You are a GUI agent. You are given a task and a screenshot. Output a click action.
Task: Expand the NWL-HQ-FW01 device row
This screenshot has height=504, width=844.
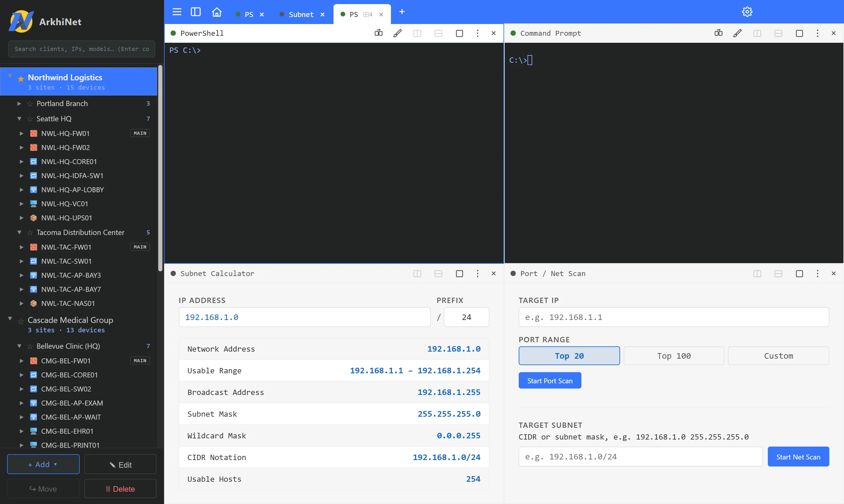(x=21, y=133)
